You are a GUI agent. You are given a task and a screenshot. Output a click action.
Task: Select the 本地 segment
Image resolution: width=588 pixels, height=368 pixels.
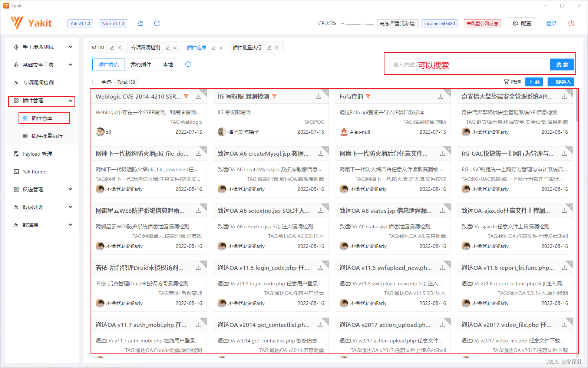pyautogui.click(x=168, y=64)
